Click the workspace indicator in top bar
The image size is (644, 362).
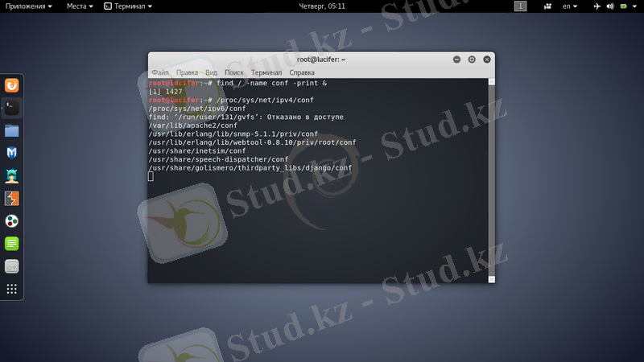point(520,6)
